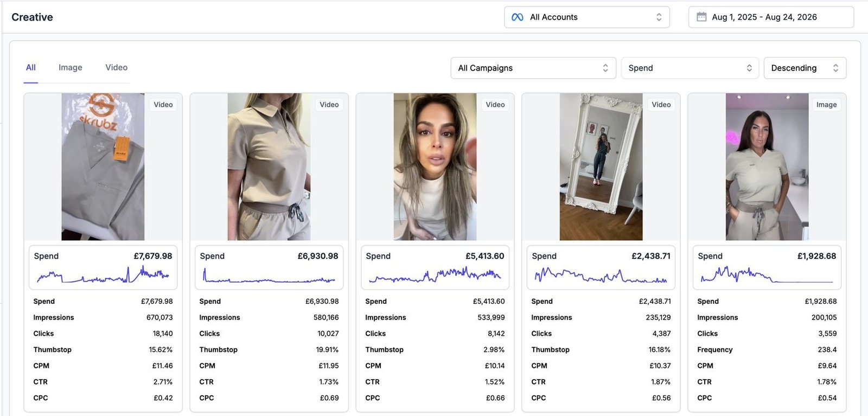Select the All tab
Viewport: 868px width, 416px height.
pyautogui.click(x=31, y=68)
